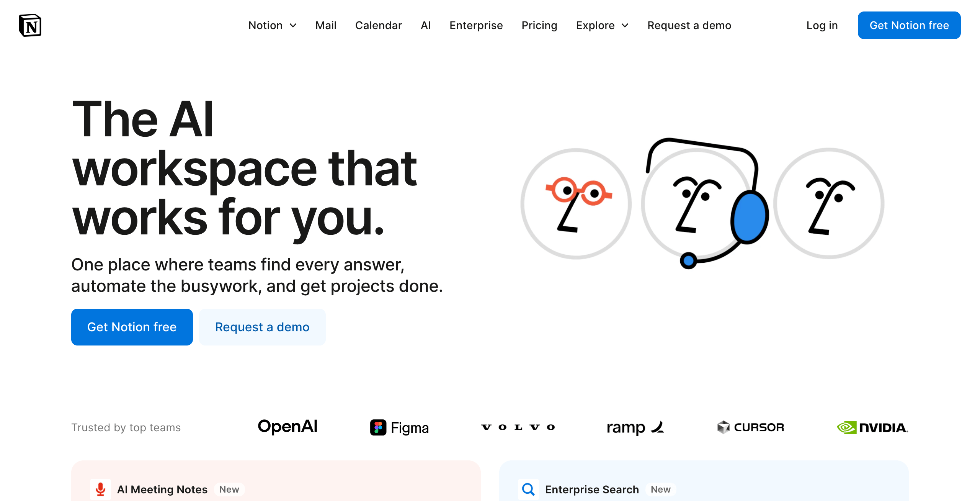Click the ramp logo
Screen dimensions: 980x501
(635, 427)
